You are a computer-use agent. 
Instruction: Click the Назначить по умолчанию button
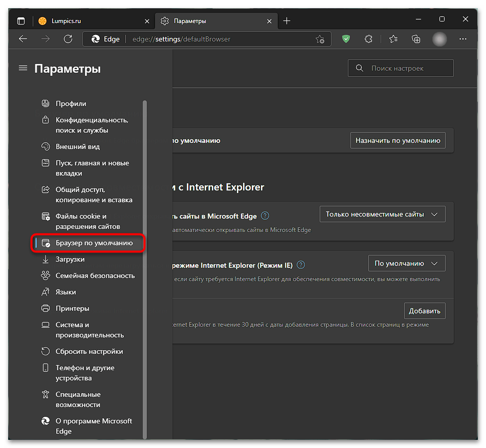[397, 140]
